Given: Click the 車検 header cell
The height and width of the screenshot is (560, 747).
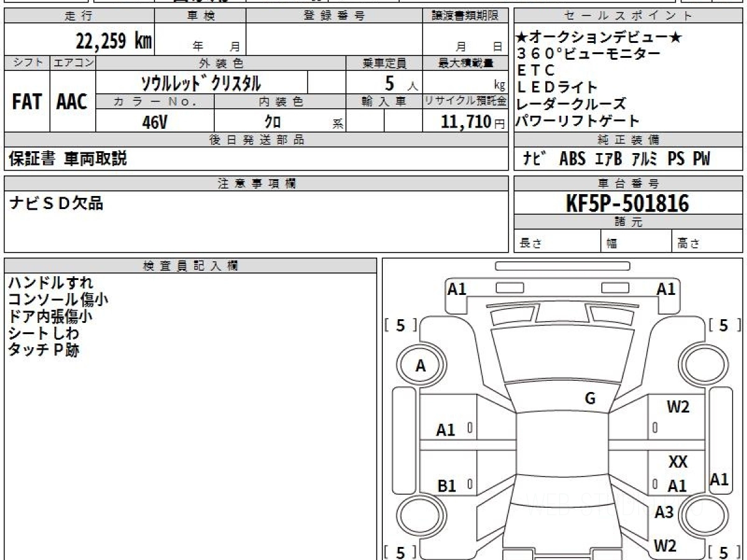Looking at the screenshot, I should pos(200,16).
